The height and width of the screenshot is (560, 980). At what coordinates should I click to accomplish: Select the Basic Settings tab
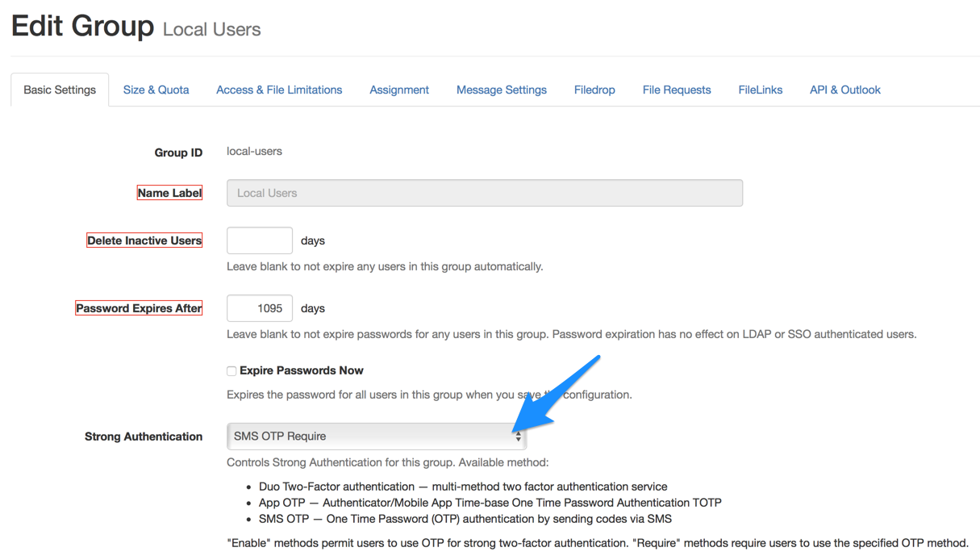[60, 90]
